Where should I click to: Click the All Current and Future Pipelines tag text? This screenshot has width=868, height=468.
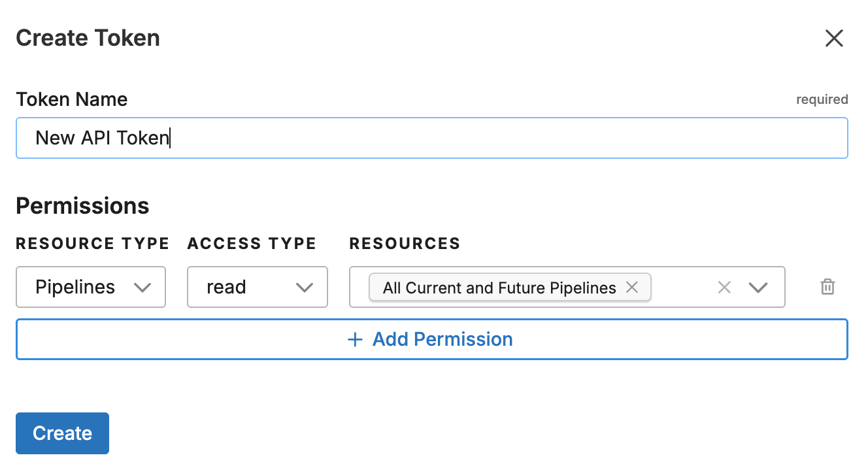click(x=499, y=288)
